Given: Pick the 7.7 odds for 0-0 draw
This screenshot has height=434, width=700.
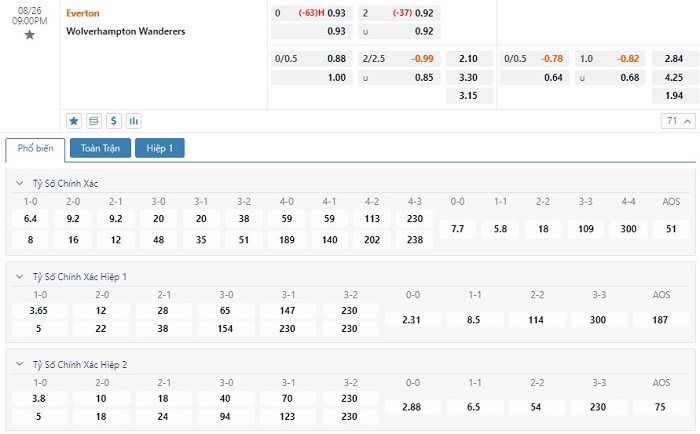Looking at the screenshot, I should pos(457,229).
